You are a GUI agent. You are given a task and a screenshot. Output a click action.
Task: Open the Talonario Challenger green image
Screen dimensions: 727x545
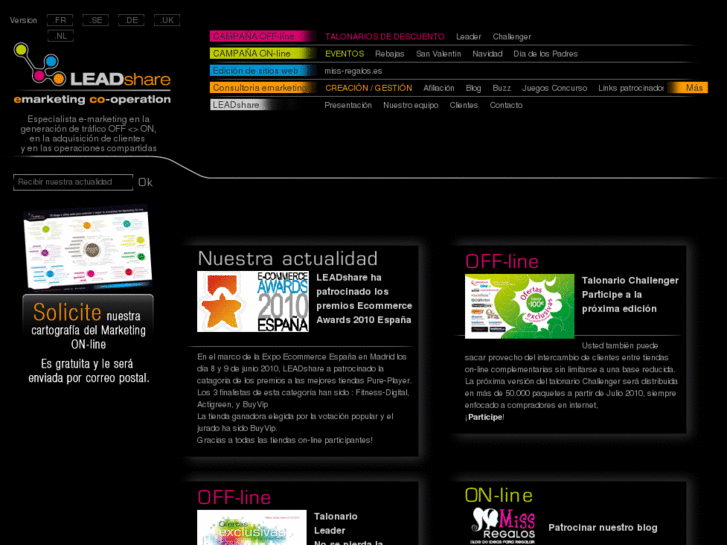pyautogui.click(x=519, y=306)
